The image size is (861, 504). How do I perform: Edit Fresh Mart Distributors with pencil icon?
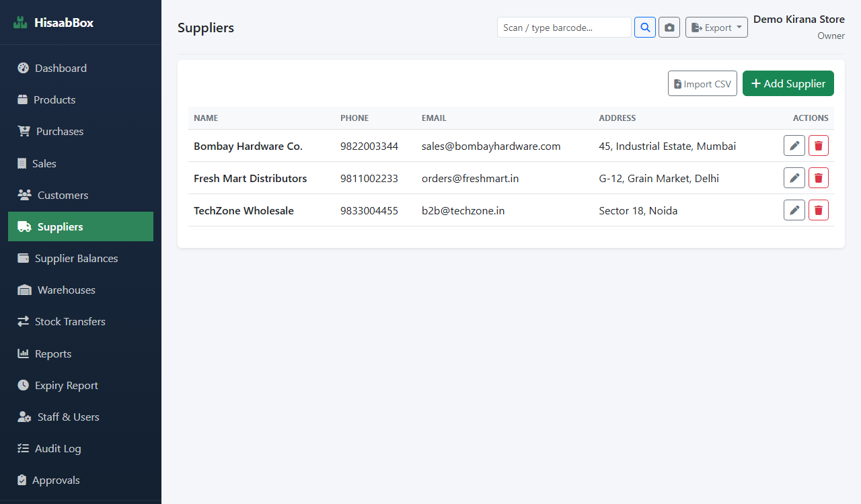pyautogui.click(x=794, y=178)
